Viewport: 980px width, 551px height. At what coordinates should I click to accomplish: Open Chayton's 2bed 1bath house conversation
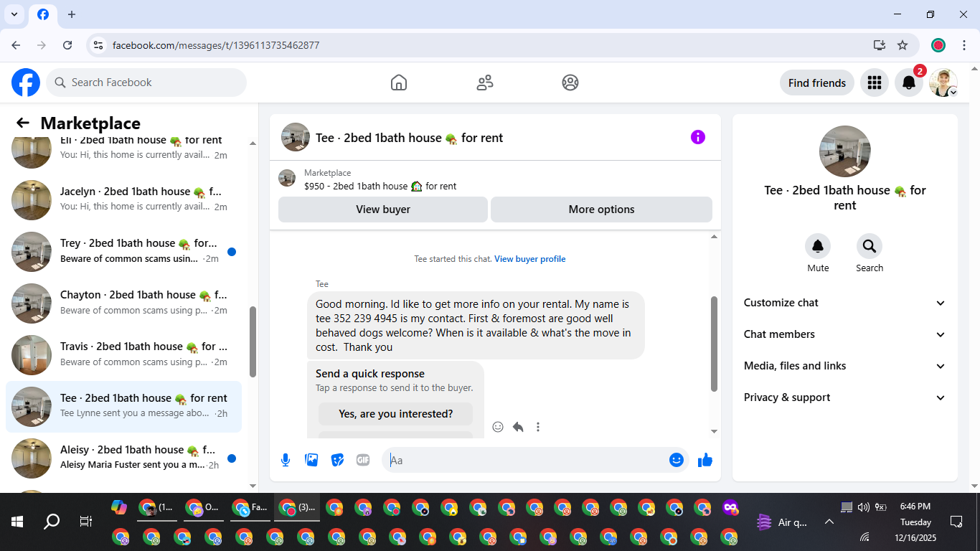pyautogui.click(x=123, y=303)
